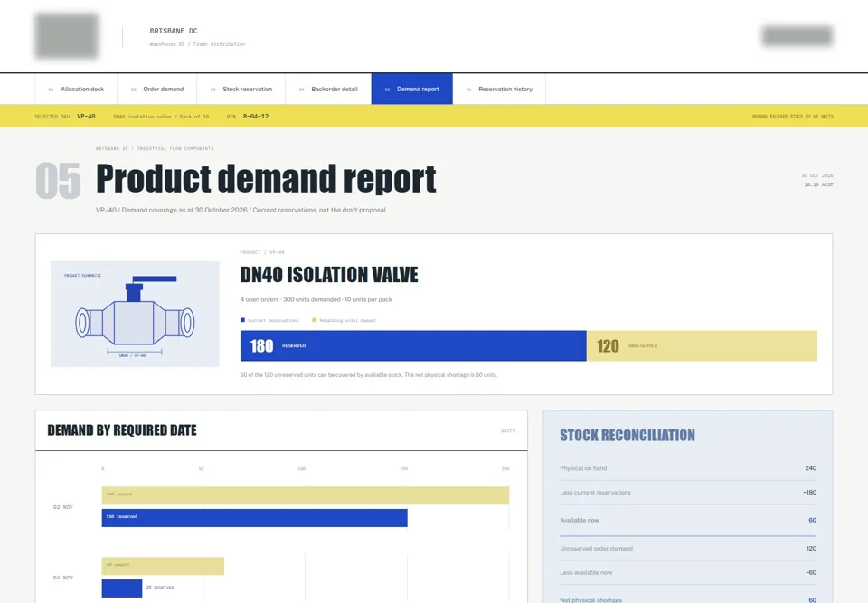Open the Allocation desk tab

[76, 90]
